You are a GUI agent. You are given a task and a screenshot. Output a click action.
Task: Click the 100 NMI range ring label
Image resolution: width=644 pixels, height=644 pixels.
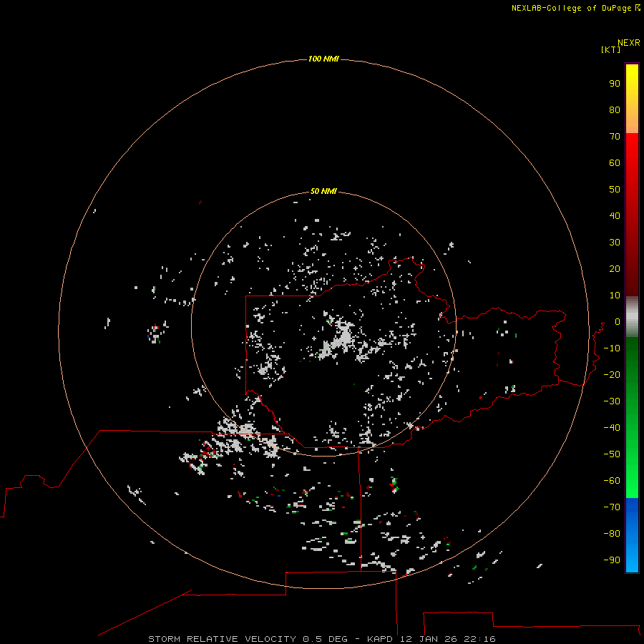(323, 59)
